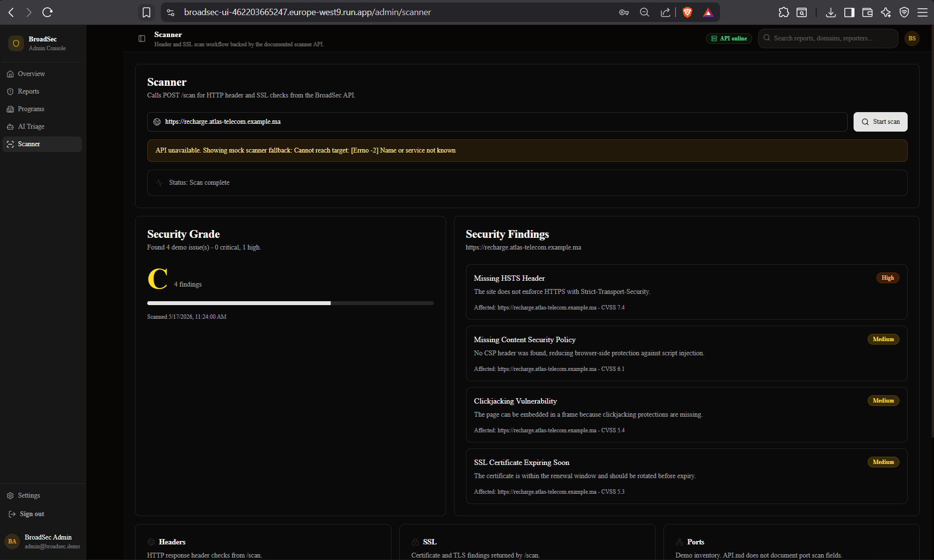Click the Medium badge on Clickjacking Vulnerability
Image resolution: width=934 pixels, height=560 pixels.
[x=883, y=401]
